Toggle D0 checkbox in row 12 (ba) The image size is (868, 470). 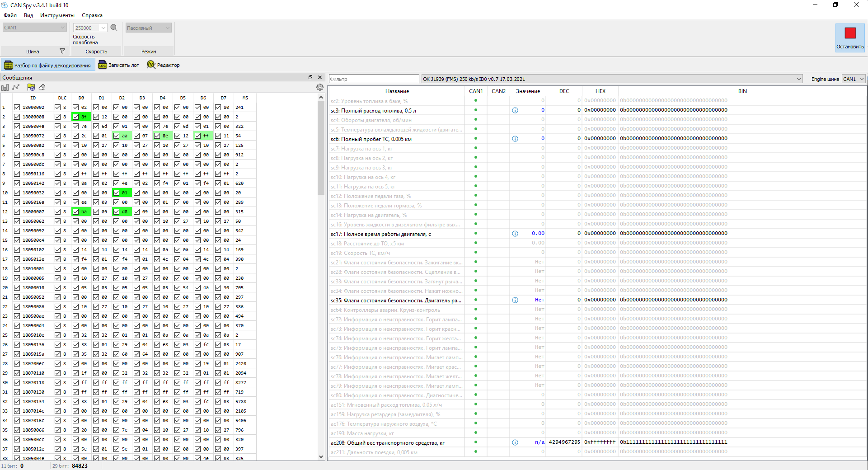(76, 212)
